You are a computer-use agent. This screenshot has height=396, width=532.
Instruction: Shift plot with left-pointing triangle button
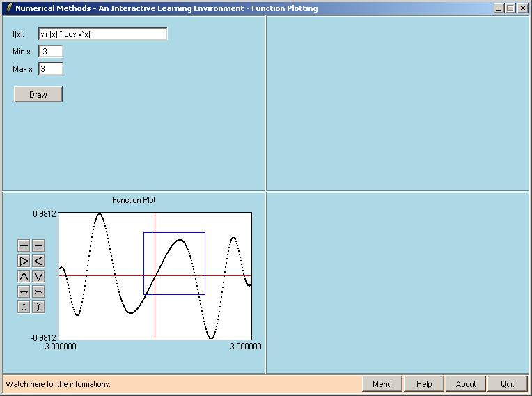coord(39,261)
